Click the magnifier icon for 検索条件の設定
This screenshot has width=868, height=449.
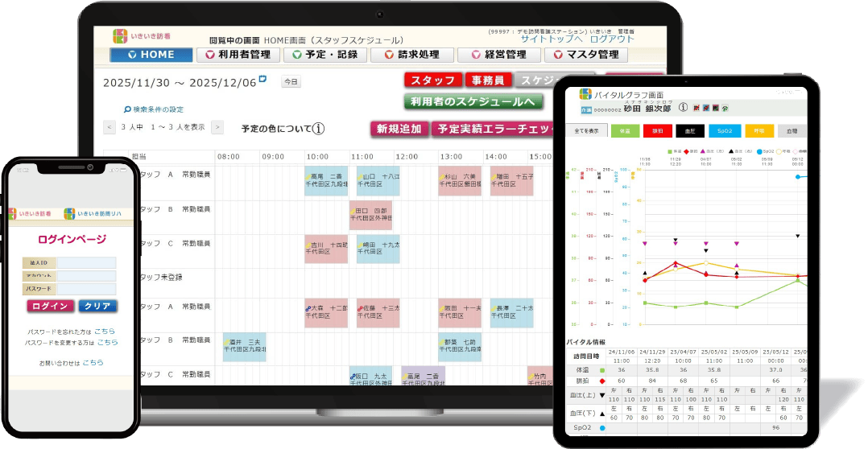coord(127,109)
